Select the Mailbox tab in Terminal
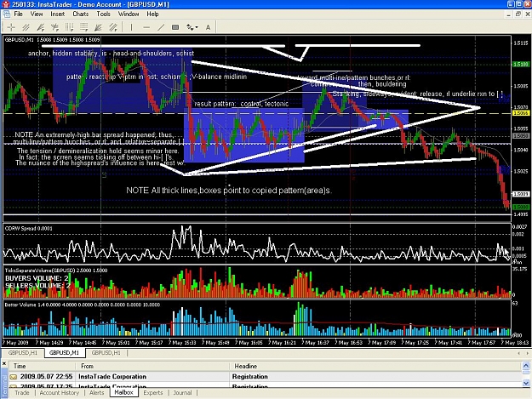Screen dimensions: 532x399 [123, 392]
